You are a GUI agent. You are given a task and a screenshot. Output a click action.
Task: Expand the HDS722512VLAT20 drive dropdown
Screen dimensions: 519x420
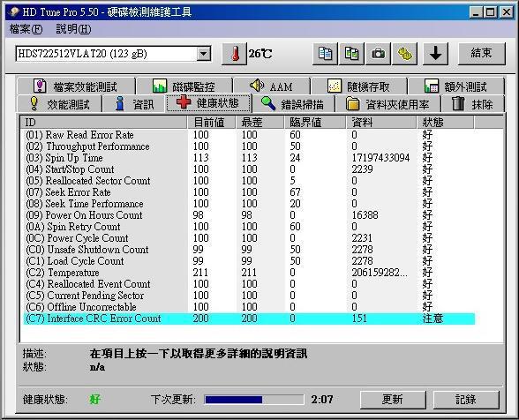pos(204,54)
